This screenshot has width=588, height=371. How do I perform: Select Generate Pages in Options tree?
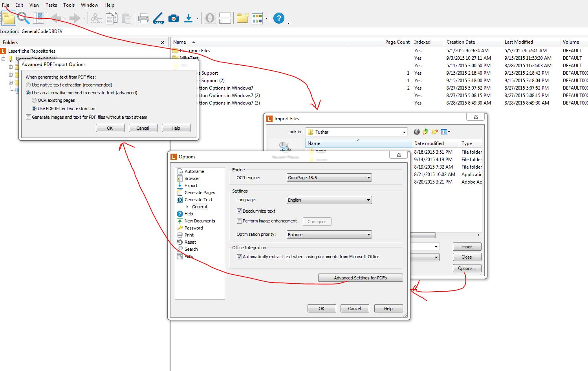200,193
